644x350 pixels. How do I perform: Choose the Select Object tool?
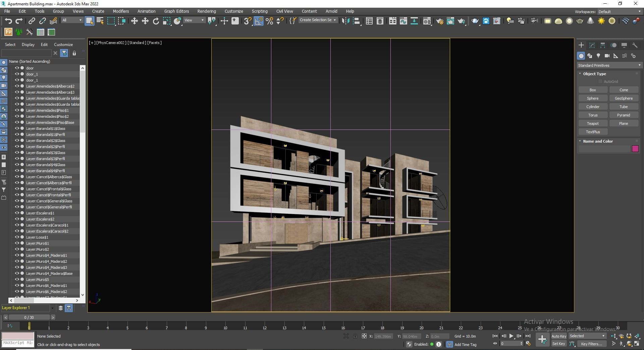89,21
